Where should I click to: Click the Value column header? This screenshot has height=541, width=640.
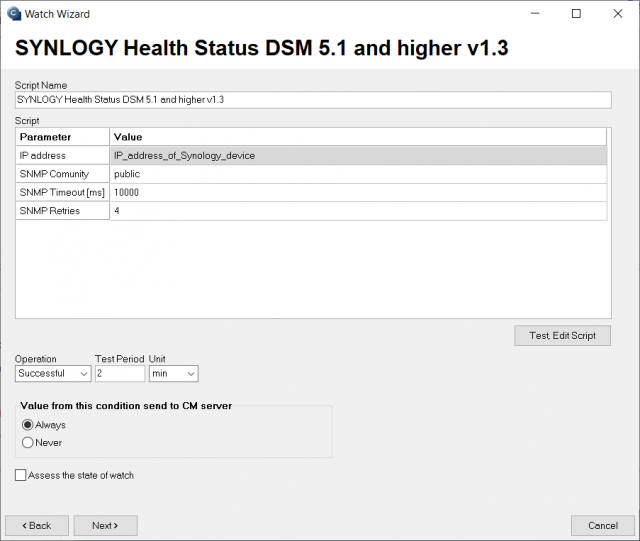pyautogui.click(x=358, y=137)
